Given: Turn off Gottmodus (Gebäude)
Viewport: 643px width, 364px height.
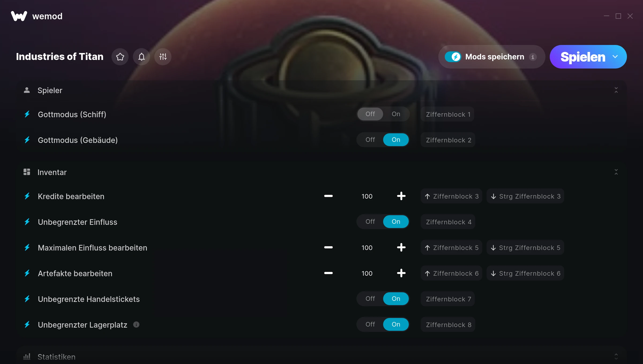Looking at the screenshot, I should pyautogui.click(x=370, y=140).
